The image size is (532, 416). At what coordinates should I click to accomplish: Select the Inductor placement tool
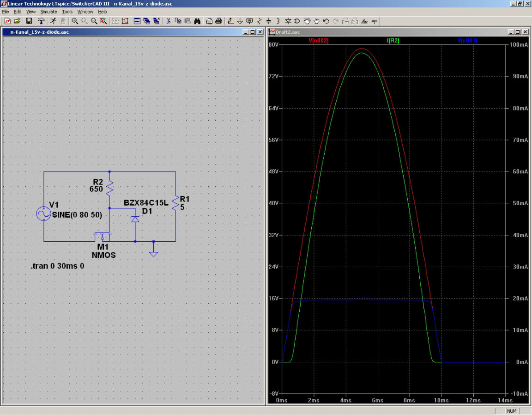(x=278, y=21)
